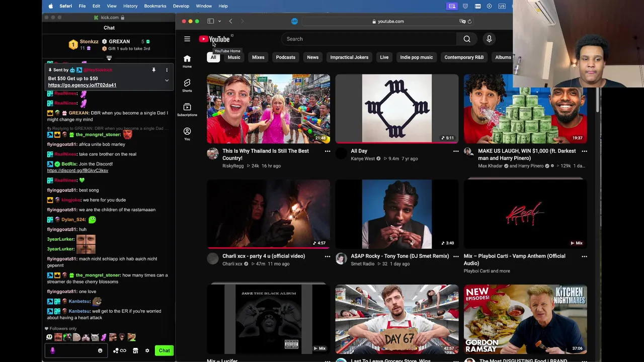Click the channel points icon in Kick chat
This screenshot has width=644, height=362.
120,350
